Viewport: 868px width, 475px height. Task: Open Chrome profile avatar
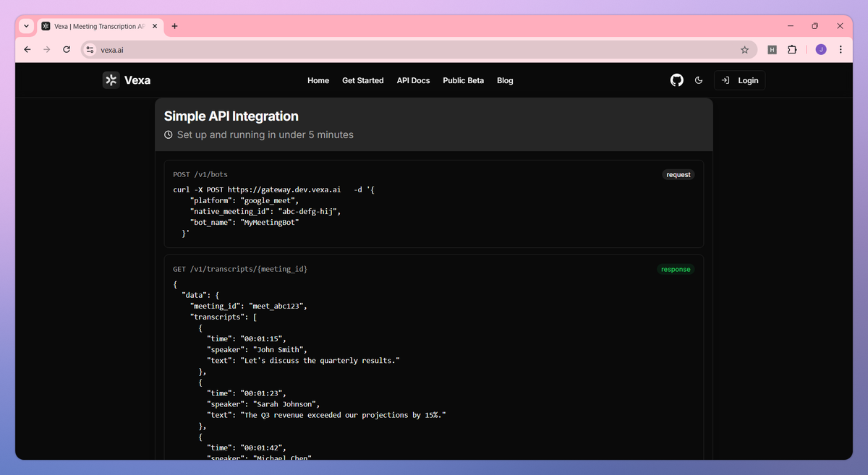pos(820,50)
